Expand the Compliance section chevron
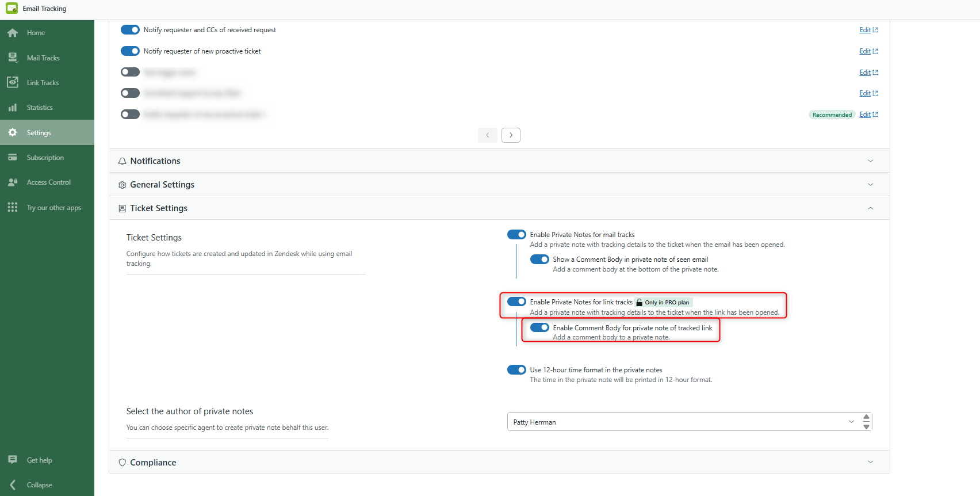 870,462
